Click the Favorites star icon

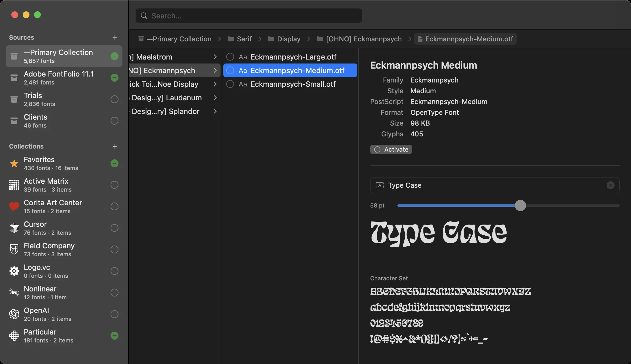point(14,164)
